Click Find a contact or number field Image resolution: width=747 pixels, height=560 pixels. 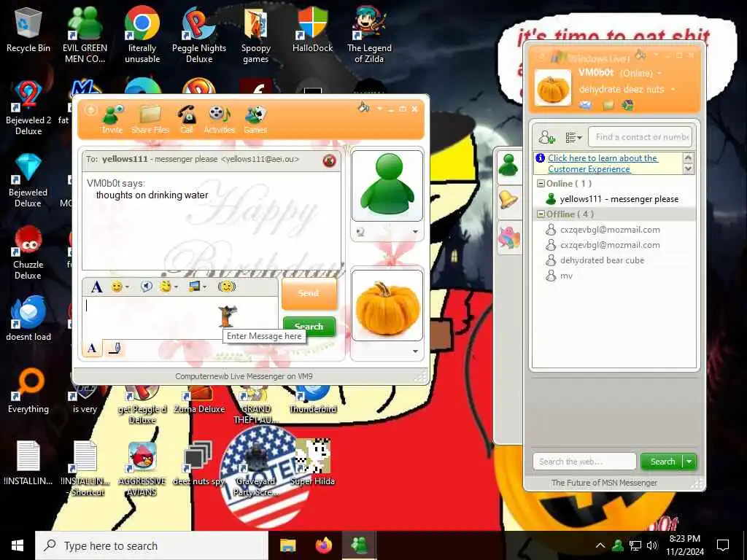point(640,137)
